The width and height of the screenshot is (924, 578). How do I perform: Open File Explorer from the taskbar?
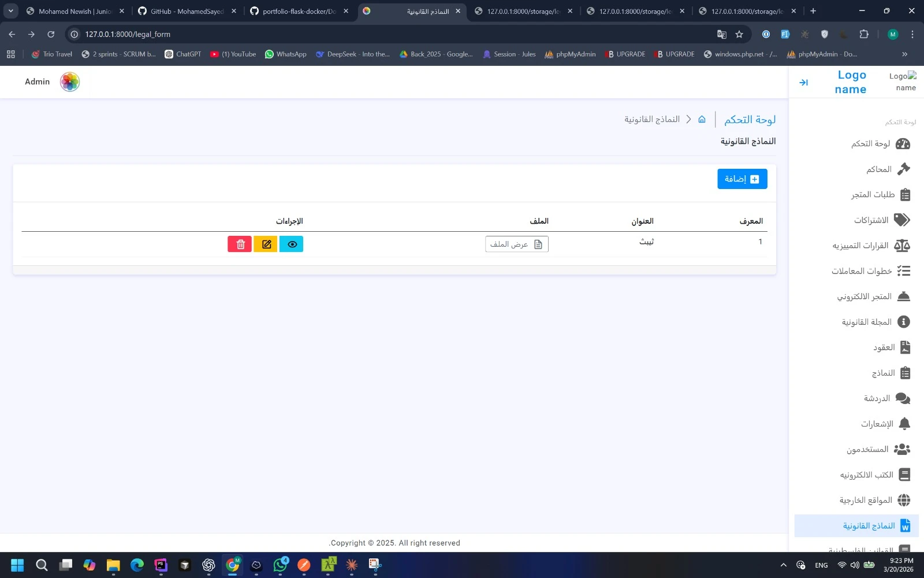pyautogui.click(x=113, y=565)
